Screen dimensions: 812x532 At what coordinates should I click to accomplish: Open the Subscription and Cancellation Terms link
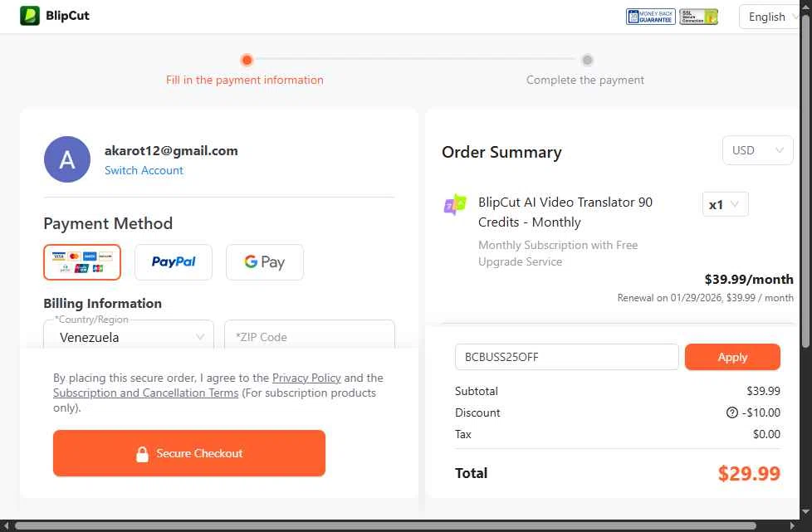145,393
